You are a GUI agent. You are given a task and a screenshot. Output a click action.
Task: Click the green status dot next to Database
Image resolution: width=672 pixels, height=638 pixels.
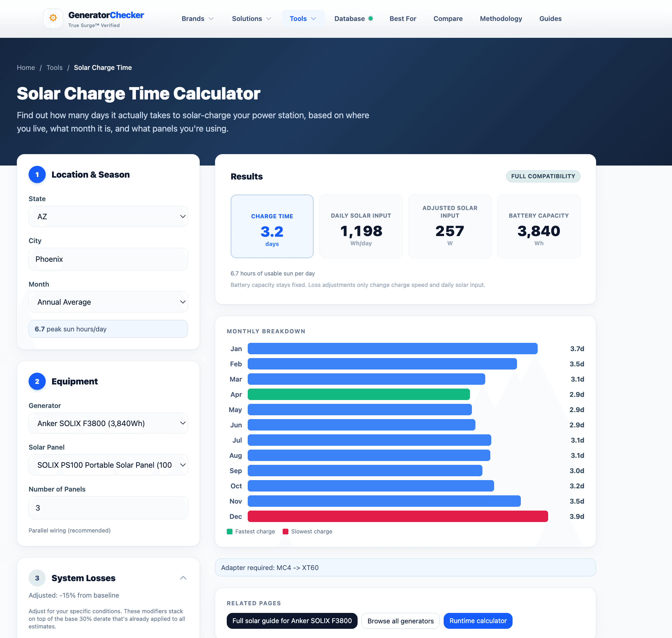(x=371, y=18)
